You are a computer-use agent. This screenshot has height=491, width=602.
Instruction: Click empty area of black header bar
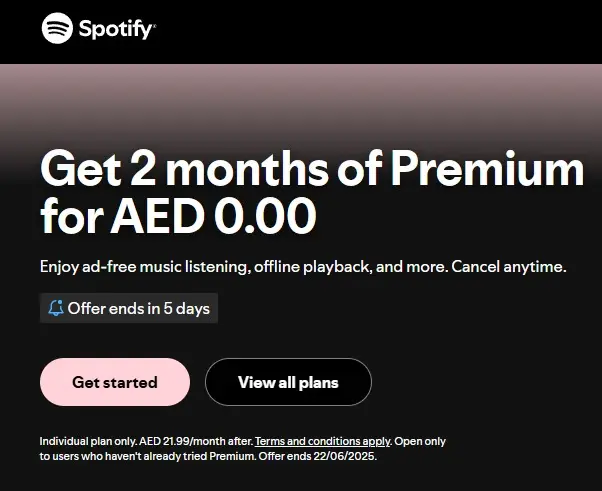click(376, 31)
